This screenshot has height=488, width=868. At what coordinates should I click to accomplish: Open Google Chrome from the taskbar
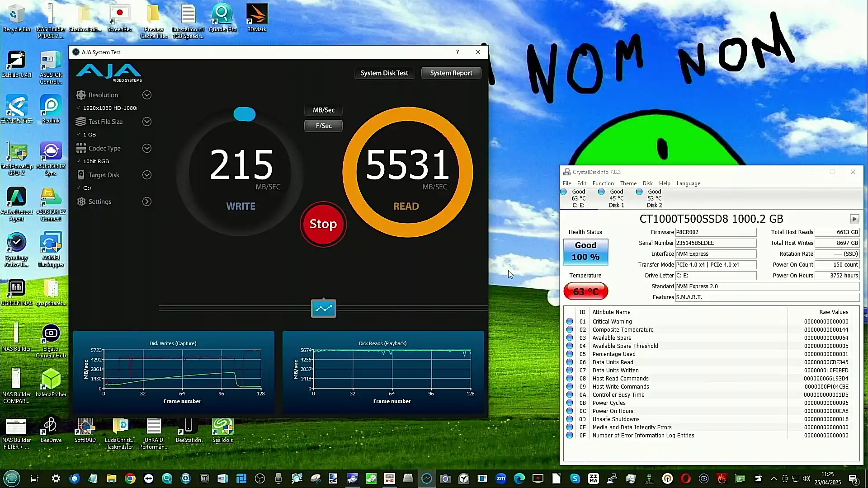coord(130,479)
